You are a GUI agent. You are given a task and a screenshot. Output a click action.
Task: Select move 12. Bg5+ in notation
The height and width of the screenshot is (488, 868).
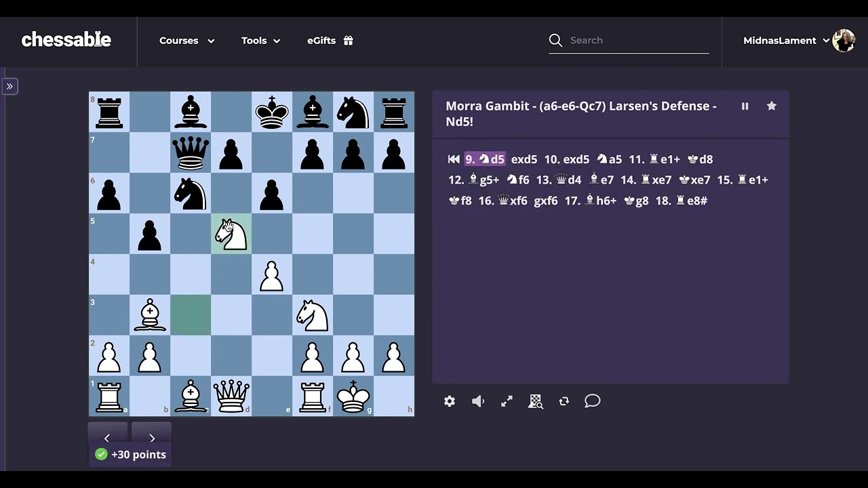tap(473, 180)
